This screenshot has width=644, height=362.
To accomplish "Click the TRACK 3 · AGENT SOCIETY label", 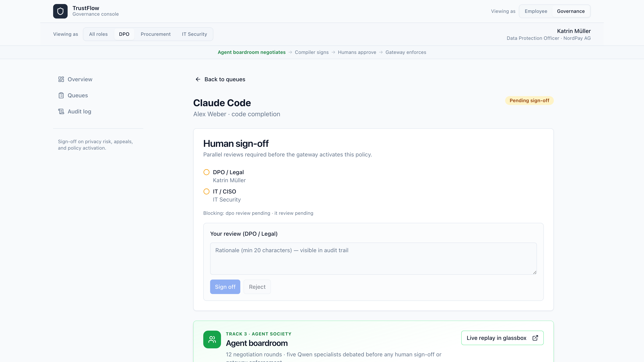I will tap(258, 334).
